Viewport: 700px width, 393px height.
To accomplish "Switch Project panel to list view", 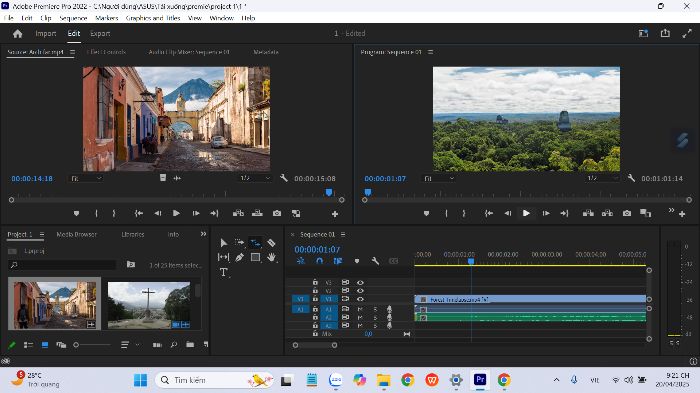I will pyautogui.click(x=28, y=344).
